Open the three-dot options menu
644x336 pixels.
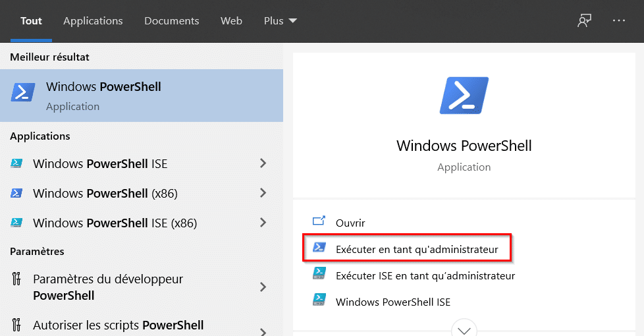point(618,20)
